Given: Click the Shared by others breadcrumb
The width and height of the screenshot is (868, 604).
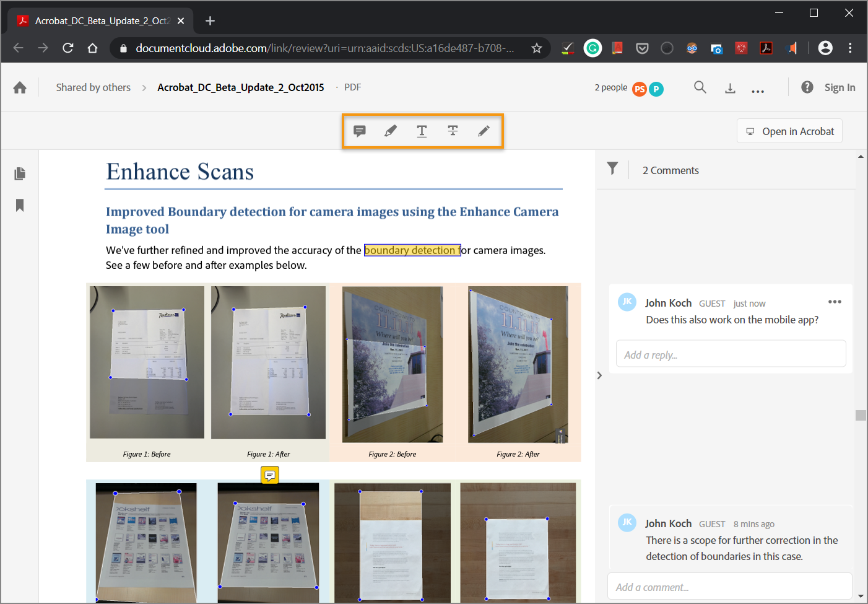Looking at the screenshot, I should pyautogui.click(x=93, y=87).
